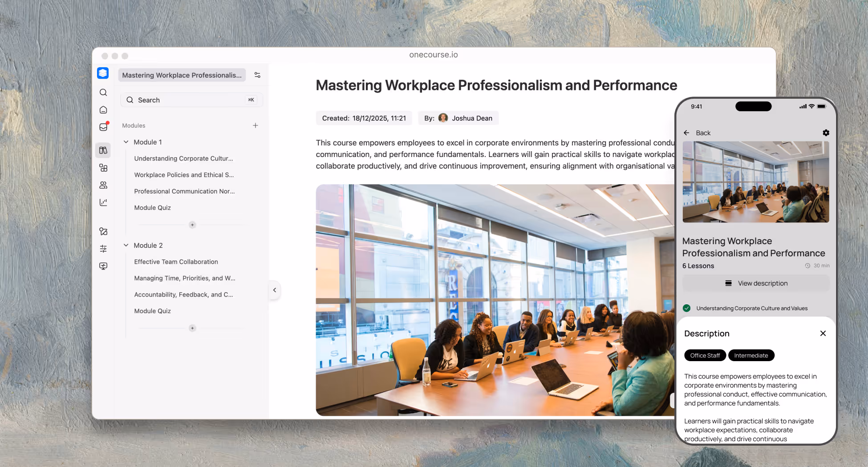Select Workplace Policies and Ethical lesson
This screenshot has width=868, height=467.
pyautogui.click(x=184, y=175)
